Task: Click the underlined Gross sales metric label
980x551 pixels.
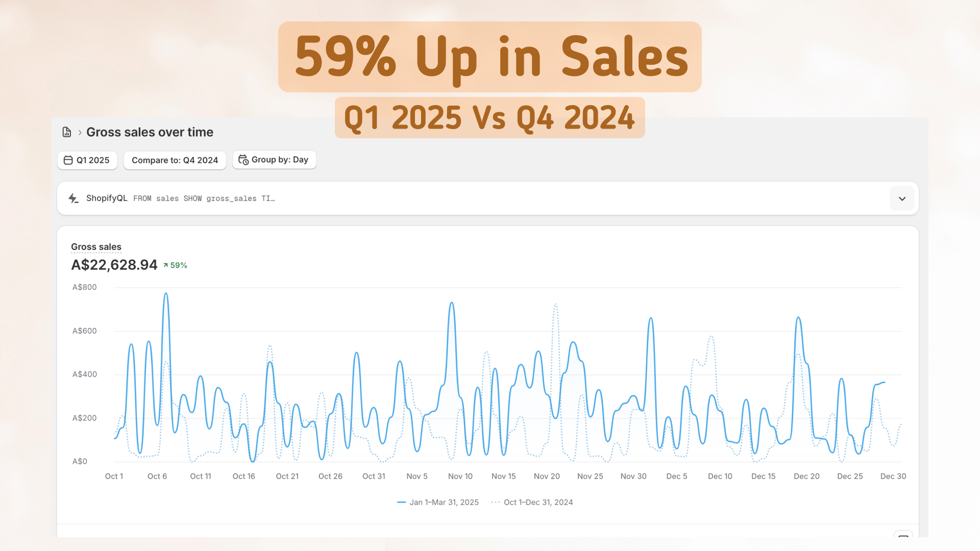Action: (x=96, y=247)
